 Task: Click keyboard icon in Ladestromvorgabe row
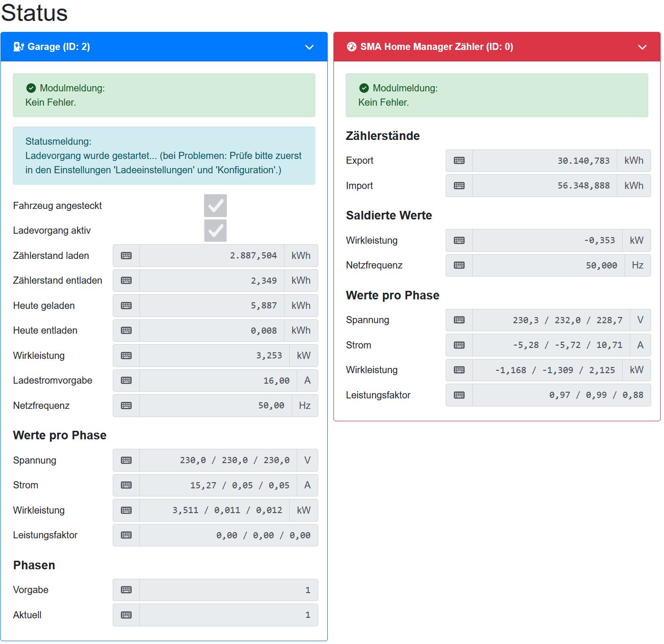tap(126, 380)
